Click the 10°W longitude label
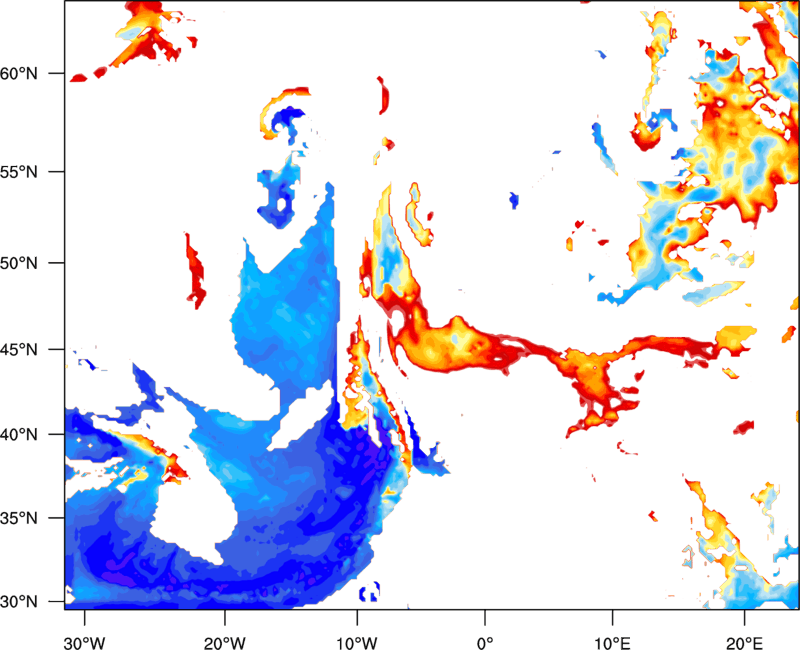Screen dimensions: 800x650 tap(357, 643)
